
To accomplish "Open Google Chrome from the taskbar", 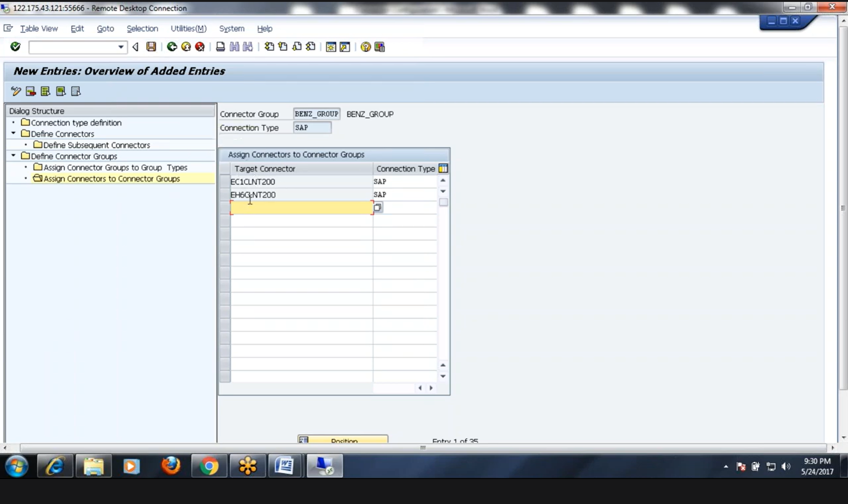I will (209, 466).
